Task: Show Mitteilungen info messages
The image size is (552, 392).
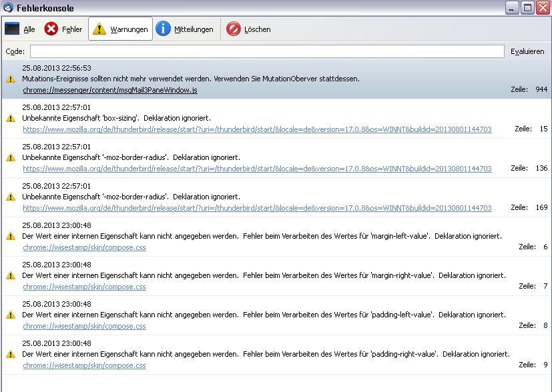Action: pyautogui.click(x=185, y=29)
